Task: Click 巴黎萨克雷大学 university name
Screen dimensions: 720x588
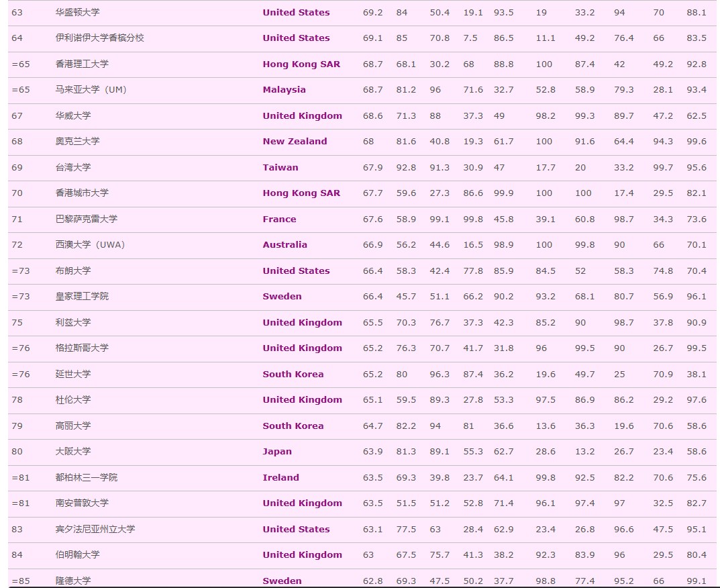Action: [x=87, y=219]
